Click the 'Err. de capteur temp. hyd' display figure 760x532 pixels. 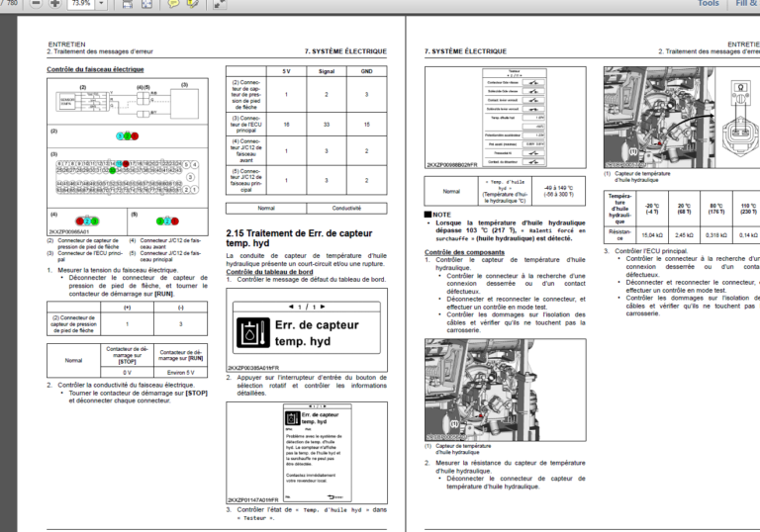[307, 330]
